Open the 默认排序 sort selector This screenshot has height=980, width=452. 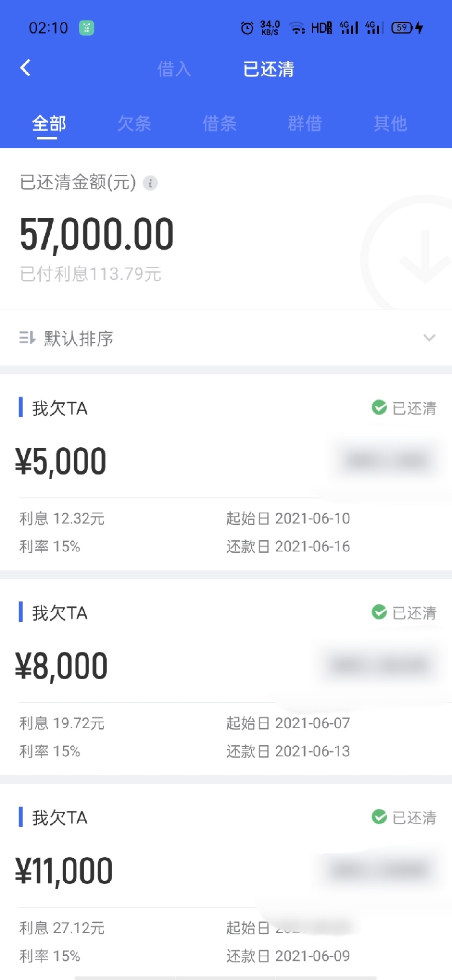(226, 338)
